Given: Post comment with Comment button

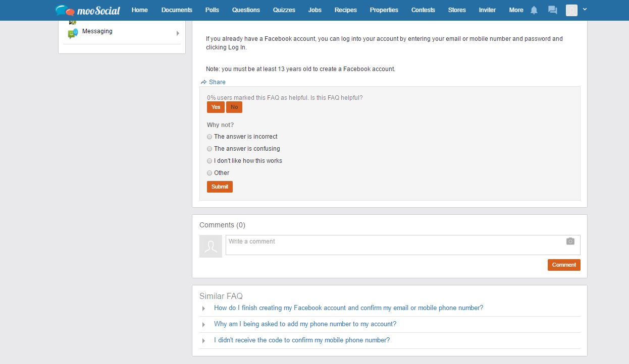Looking at the screenshot, I should (564, 265).
